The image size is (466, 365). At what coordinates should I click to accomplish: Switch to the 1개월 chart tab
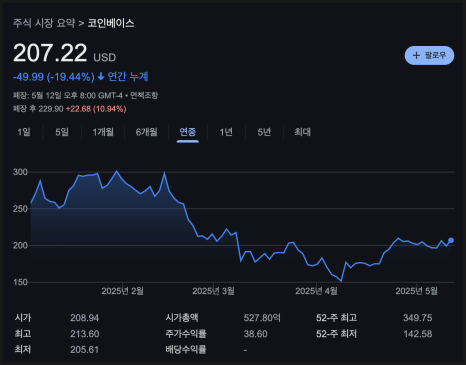pyautogui.click(x=103, y=132)
